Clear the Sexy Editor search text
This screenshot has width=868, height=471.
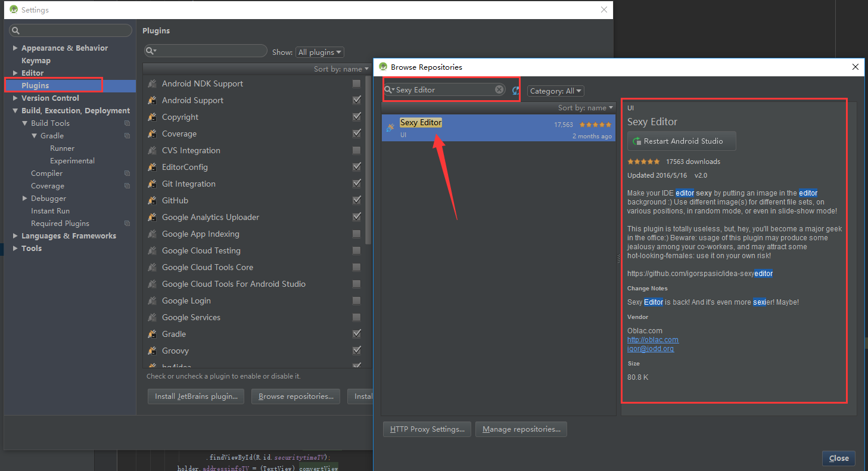[499, 89]
